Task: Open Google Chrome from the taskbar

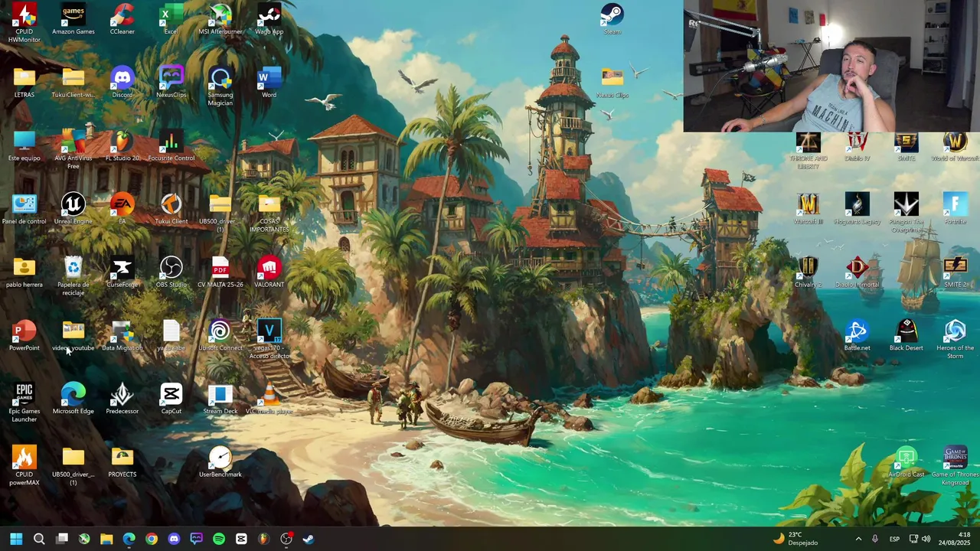Action: pos(152,539)
